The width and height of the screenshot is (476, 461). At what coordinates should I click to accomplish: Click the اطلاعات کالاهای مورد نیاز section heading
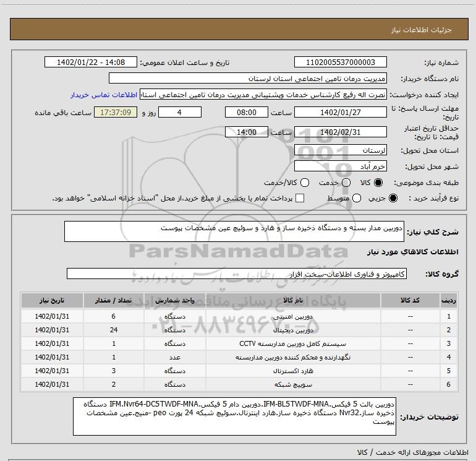tap(412, 252)
